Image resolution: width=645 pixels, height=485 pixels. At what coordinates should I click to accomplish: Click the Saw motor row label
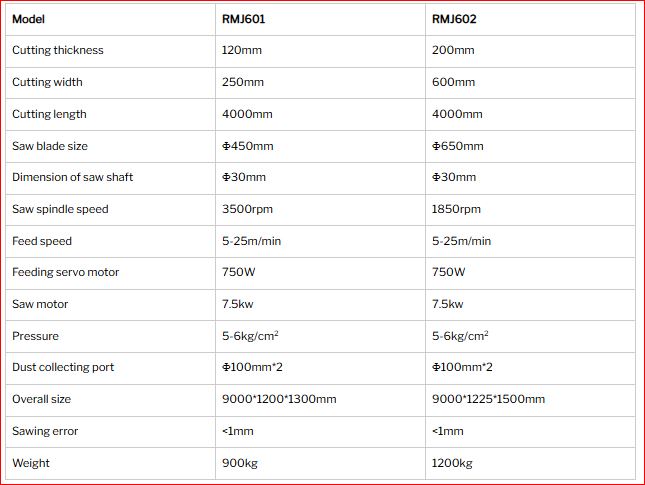pos(40,304)
